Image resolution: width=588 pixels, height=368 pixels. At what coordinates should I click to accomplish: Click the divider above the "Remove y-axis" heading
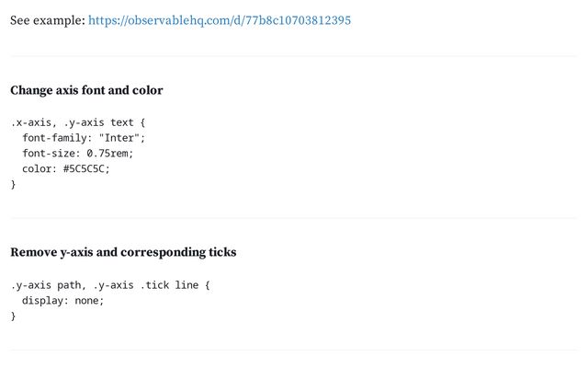(294, 218)
